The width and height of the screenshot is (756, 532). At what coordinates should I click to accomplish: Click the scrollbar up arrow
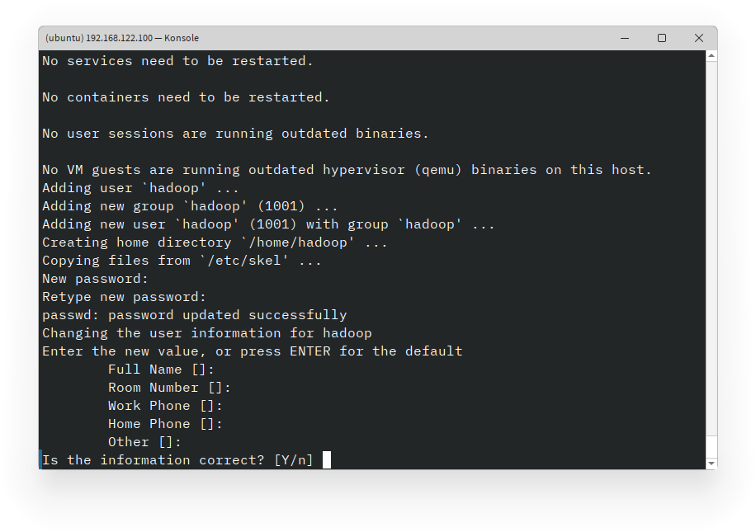pyautogui.click(x=711, y=56)
